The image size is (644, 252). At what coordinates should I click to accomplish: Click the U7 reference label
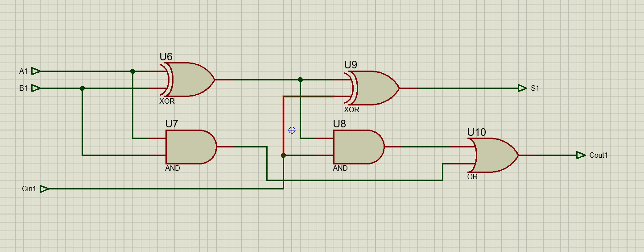(172, 124)
